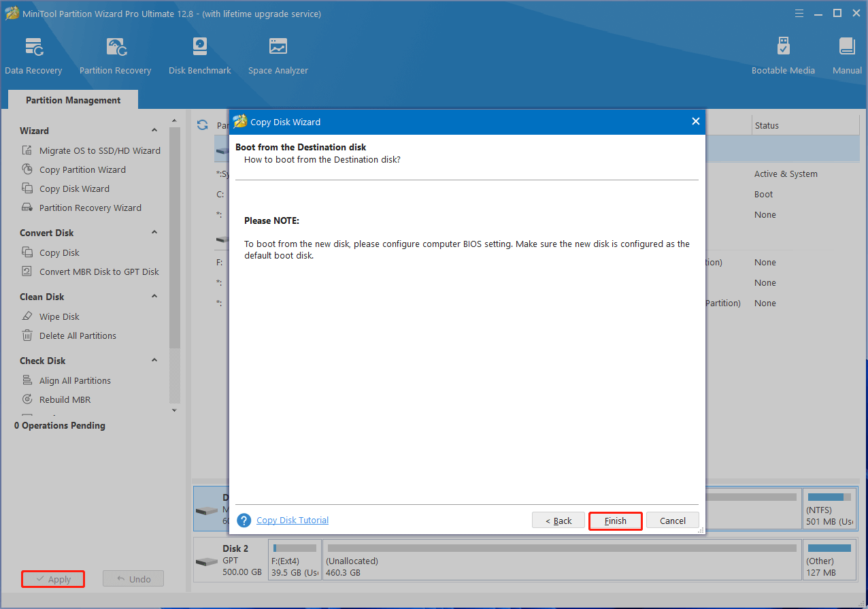
Task: Select Disk 2 (Other) 127 MB block
Action: 830,559
